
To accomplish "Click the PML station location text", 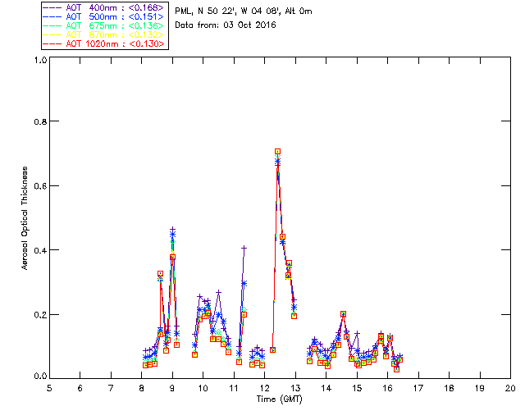I will click(244, 11).
